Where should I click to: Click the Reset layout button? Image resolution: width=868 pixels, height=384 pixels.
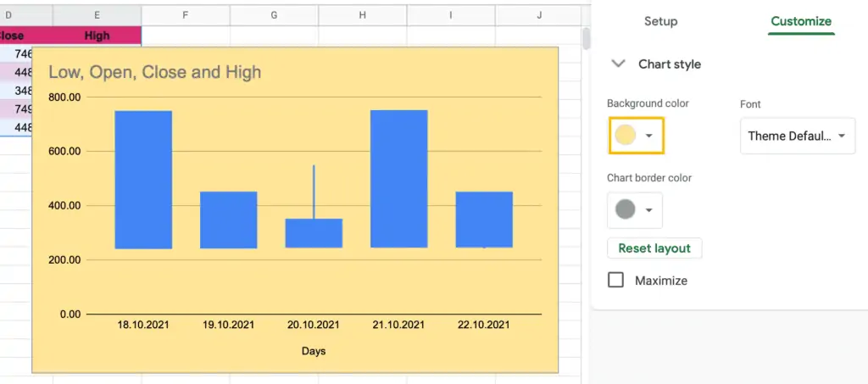click(654, 248)
